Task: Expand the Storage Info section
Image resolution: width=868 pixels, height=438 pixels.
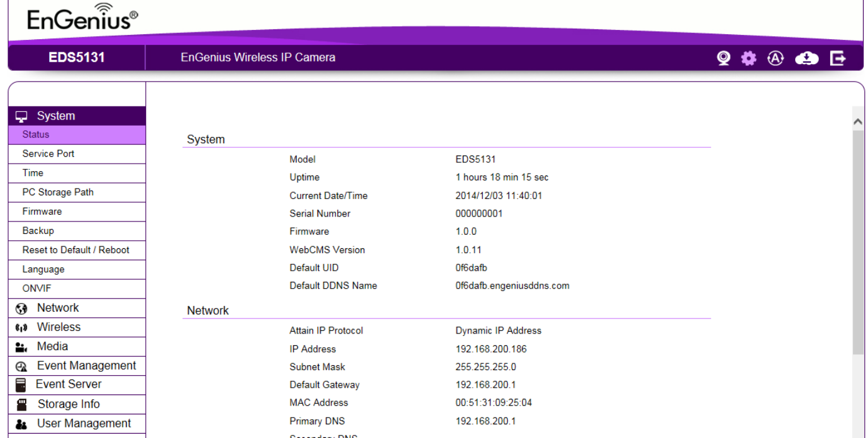Action: point(77,405)
